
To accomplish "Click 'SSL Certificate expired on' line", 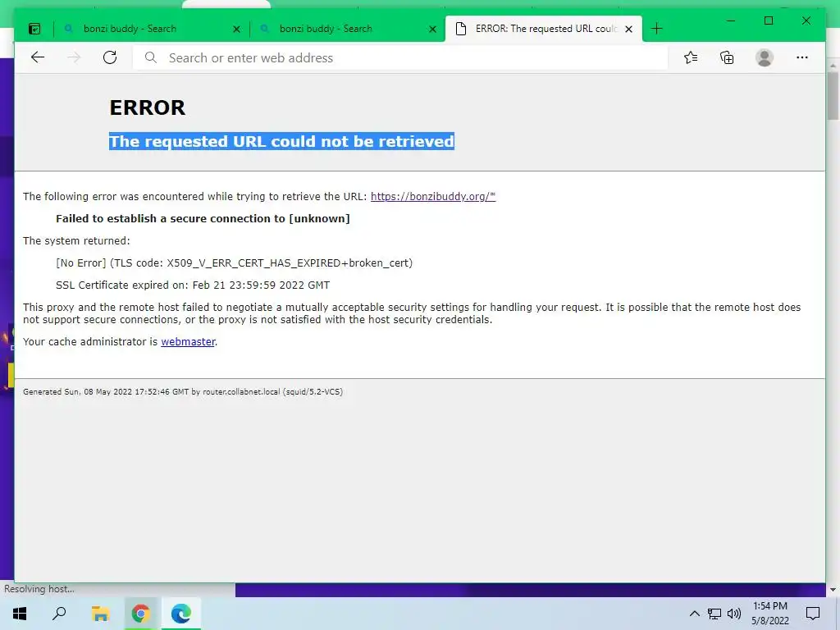I will point(193,285).
